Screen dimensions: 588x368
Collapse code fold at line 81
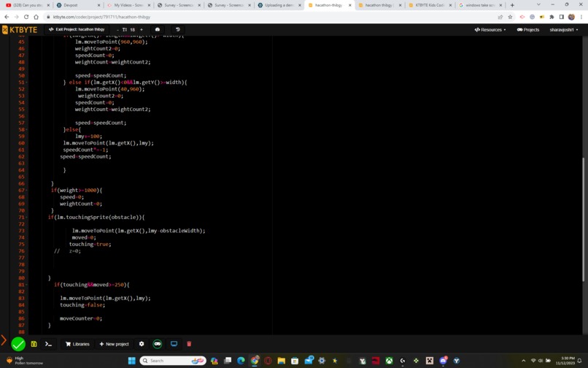[x=26, y=285]
